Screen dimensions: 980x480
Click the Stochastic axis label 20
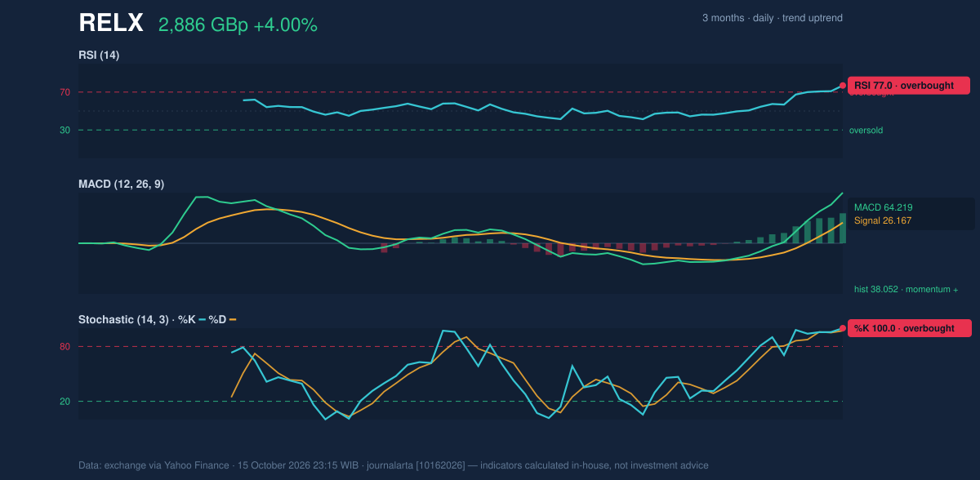coord(65,401)
